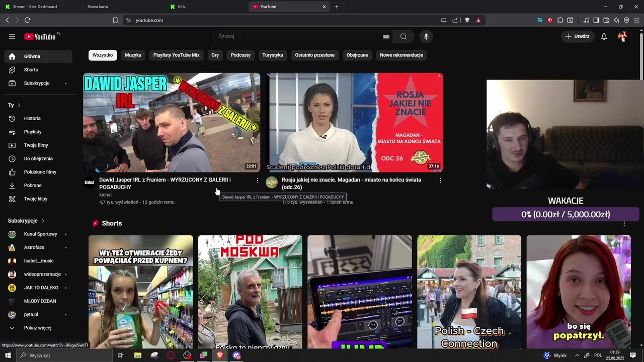Image resolution: width=644 pixels, height=362 pixels.
Task: Open YouTube notifications bell
Action: coord(604,36)
